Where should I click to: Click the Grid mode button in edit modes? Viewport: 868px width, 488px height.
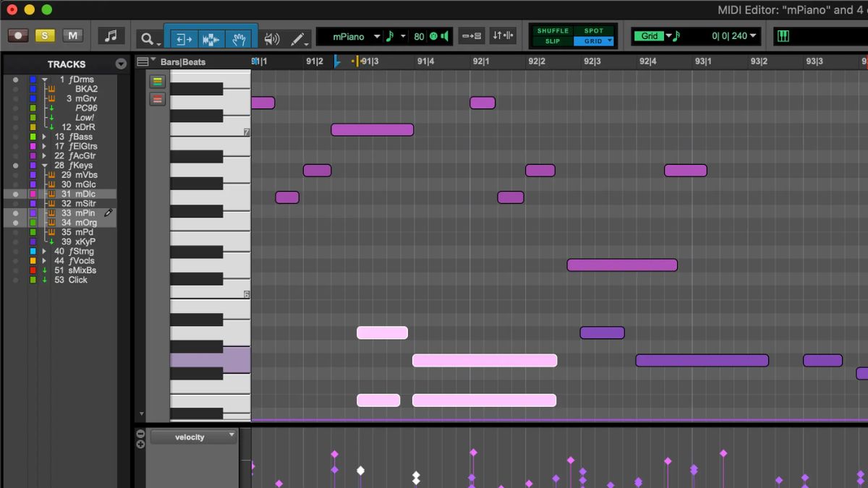594,41
